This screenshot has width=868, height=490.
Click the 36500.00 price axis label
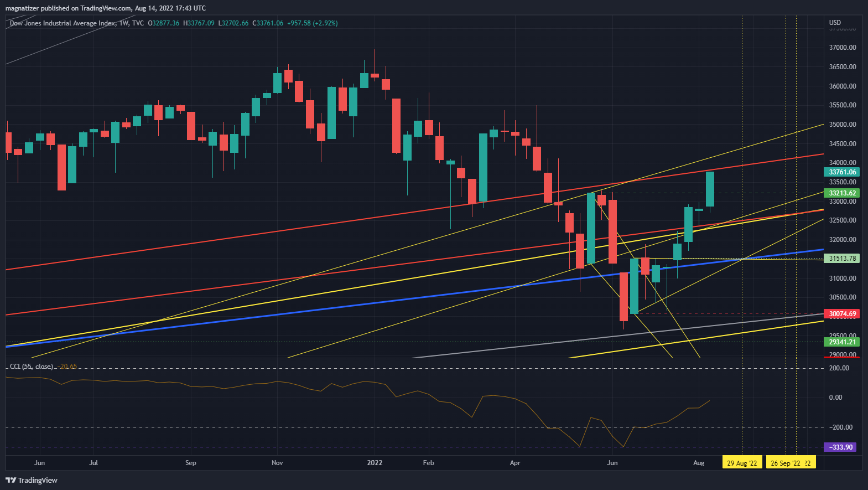[843, 67]
